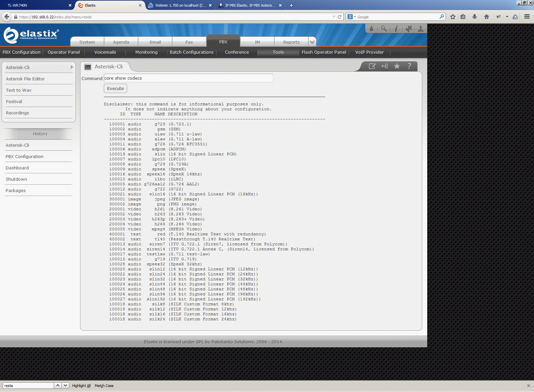Open the Flash Operator Panel submenu

pyautogui.click(x=324, y=52)
